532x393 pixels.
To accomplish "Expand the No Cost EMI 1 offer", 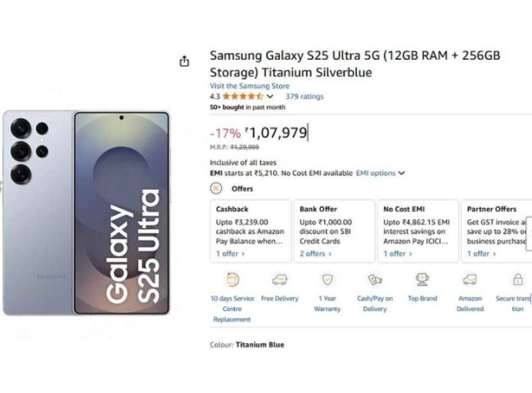I will (x=397, y=254).
